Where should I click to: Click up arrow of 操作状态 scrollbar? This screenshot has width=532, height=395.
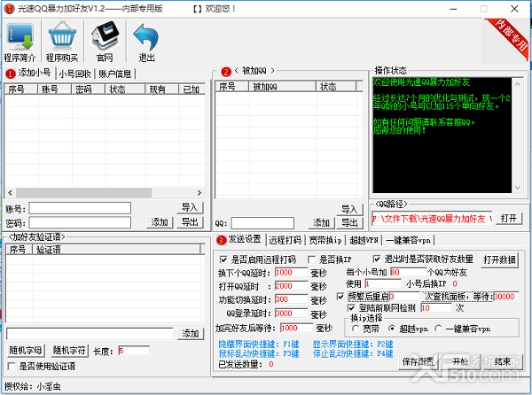518,84
